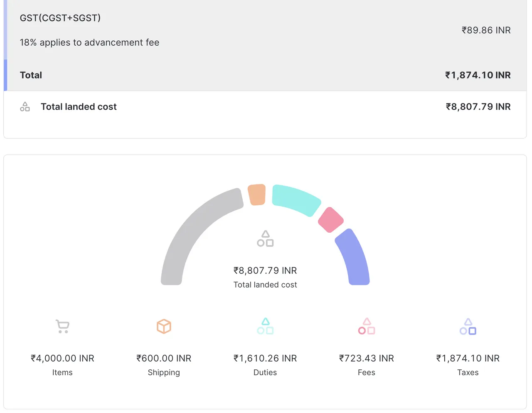Click the orange Shipping gauge segment
Screen dimensions: 532x413
tap(256, 195)
